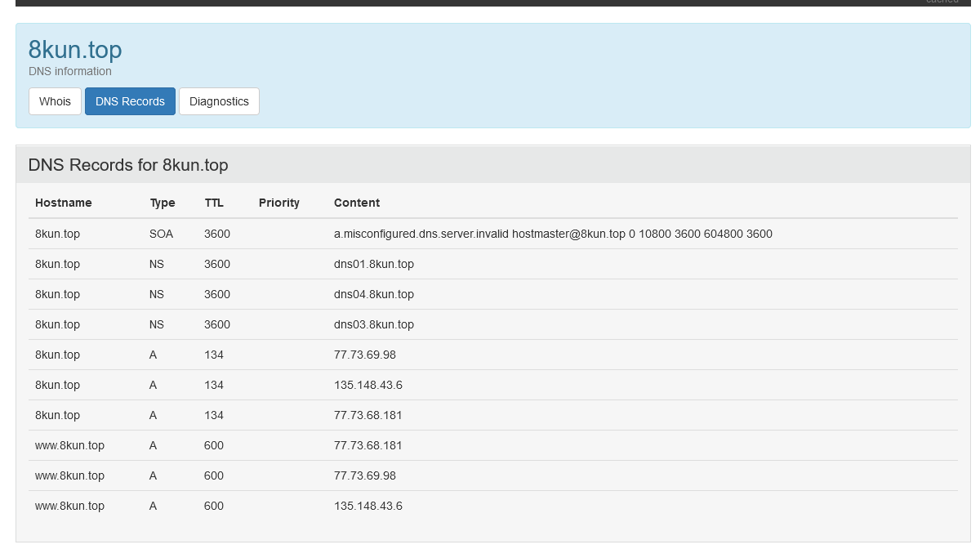Select the DNS Records tab
The image size is (980, 549).
130,101
